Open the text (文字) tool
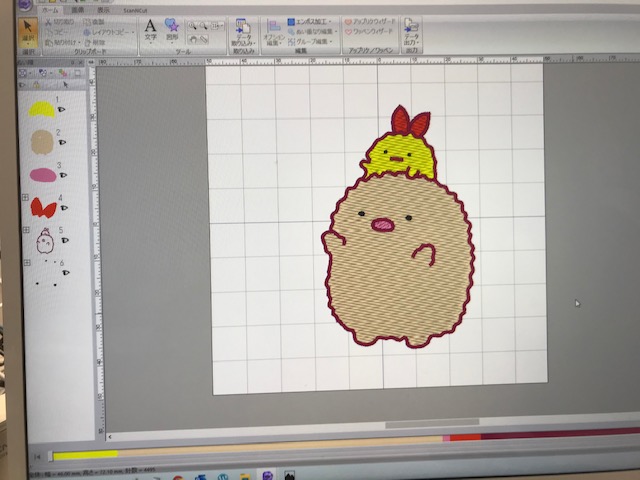Screen dimensions: 640x480 [150, 31]
